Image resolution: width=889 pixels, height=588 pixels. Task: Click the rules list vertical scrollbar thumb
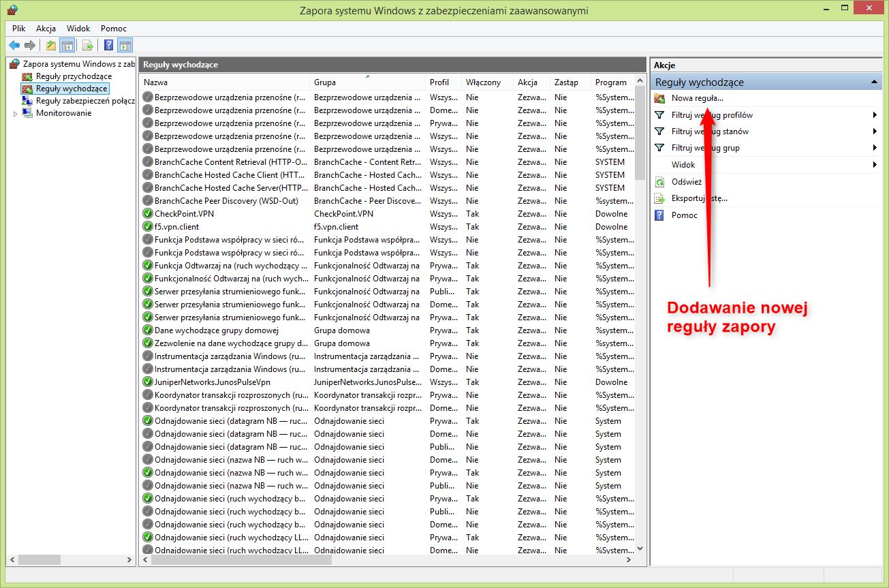pyautogui.click(x=640, y=132)
